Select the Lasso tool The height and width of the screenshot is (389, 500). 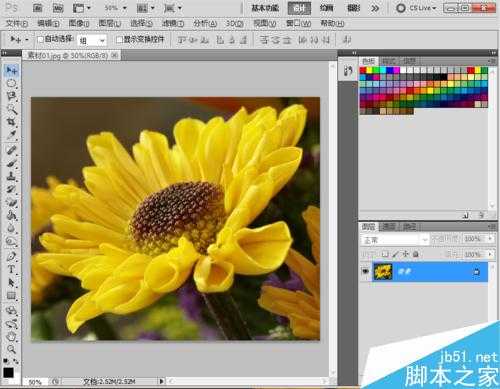click(x=12, y=96)
